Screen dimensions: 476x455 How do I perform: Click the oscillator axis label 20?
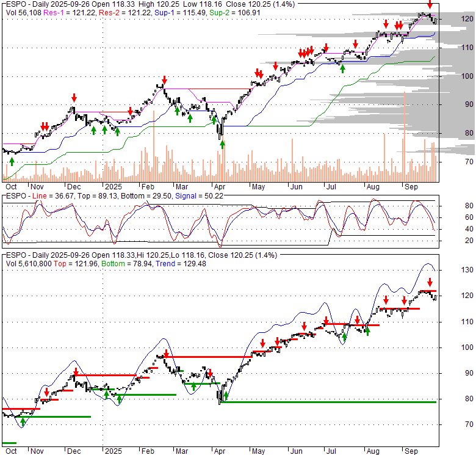pos(469,241)
